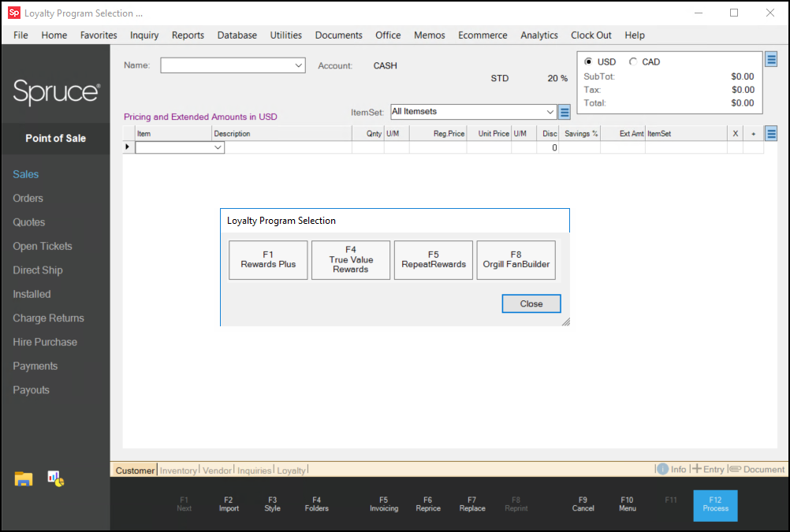
Task: Pick the F8 Orgill FanBuilder option
Action: (x=516, y=260)
